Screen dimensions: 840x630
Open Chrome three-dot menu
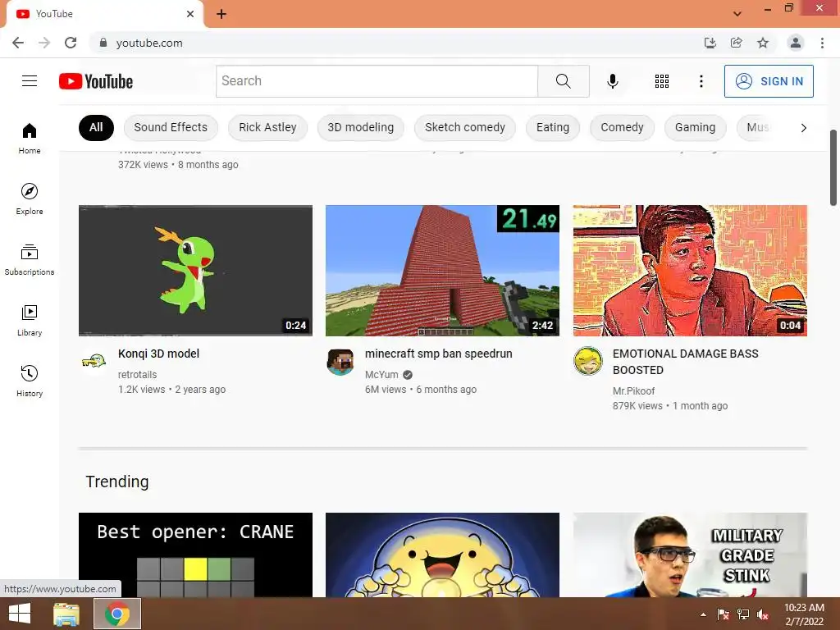[x=822, y=43]
